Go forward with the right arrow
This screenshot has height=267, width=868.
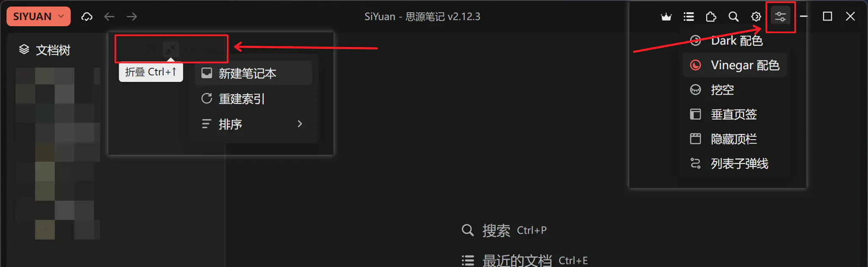click(x=132, y=17)
